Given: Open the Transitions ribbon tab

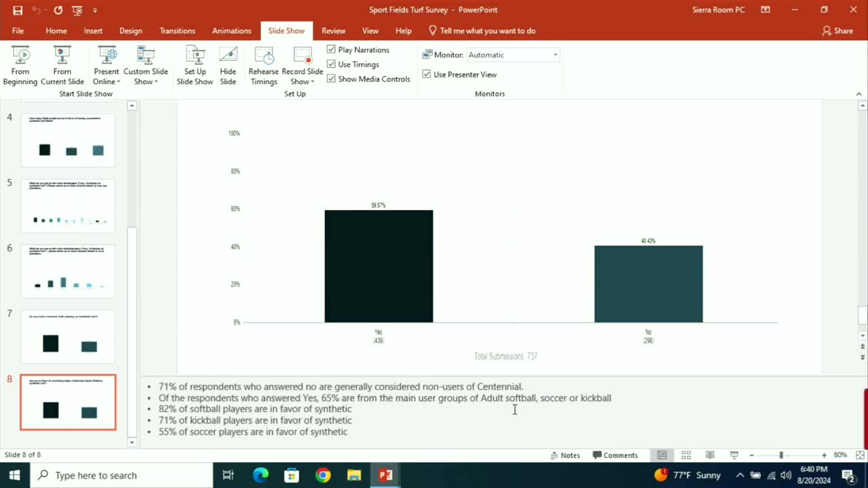Looking at the screenshot, I should coord(177,30).
